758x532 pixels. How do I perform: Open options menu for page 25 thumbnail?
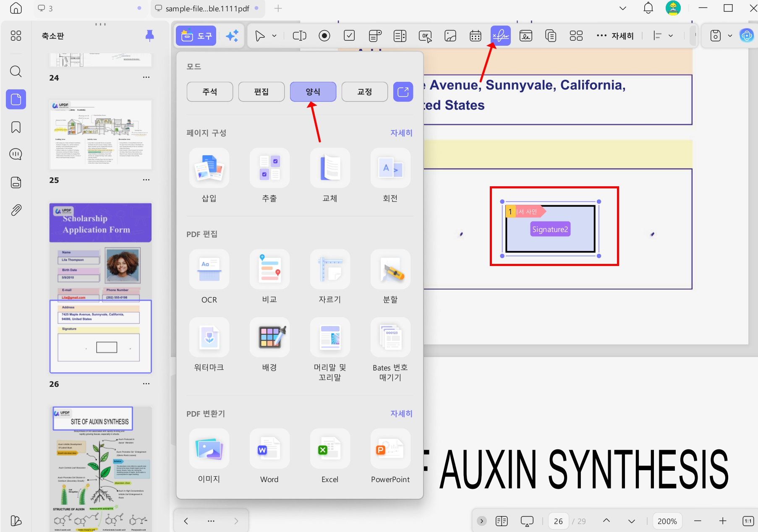click(x=146, y=180)
